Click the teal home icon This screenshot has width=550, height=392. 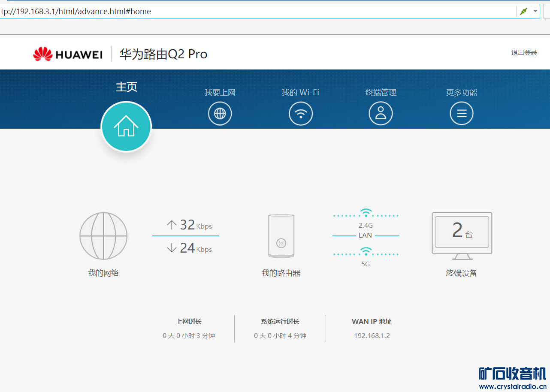click(126, 127)
